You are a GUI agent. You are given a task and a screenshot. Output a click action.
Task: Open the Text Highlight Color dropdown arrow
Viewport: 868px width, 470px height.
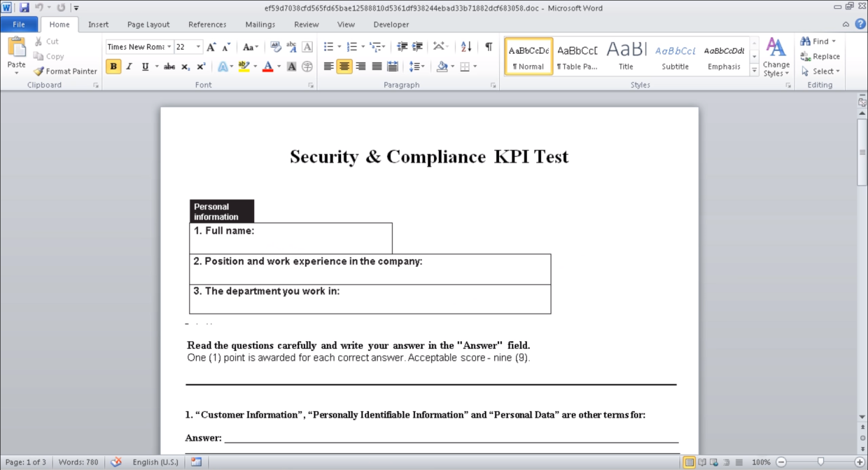(x=255, y=66)
